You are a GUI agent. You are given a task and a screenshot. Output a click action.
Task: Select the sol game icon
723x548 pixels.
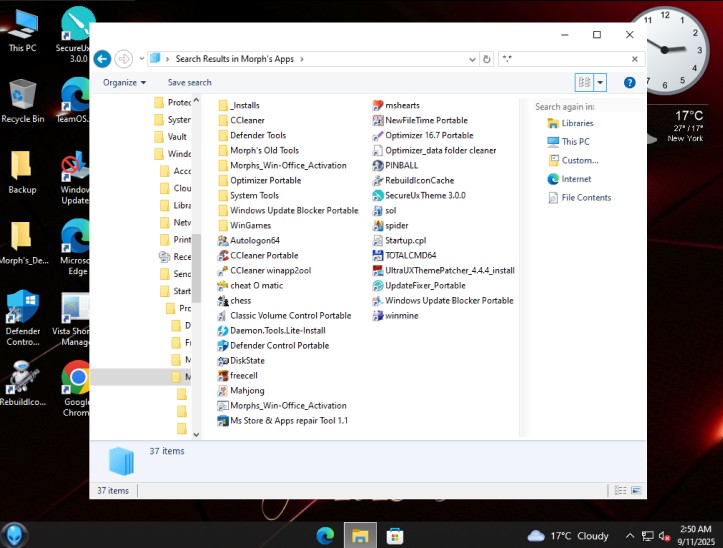click(x=378, y=210)
